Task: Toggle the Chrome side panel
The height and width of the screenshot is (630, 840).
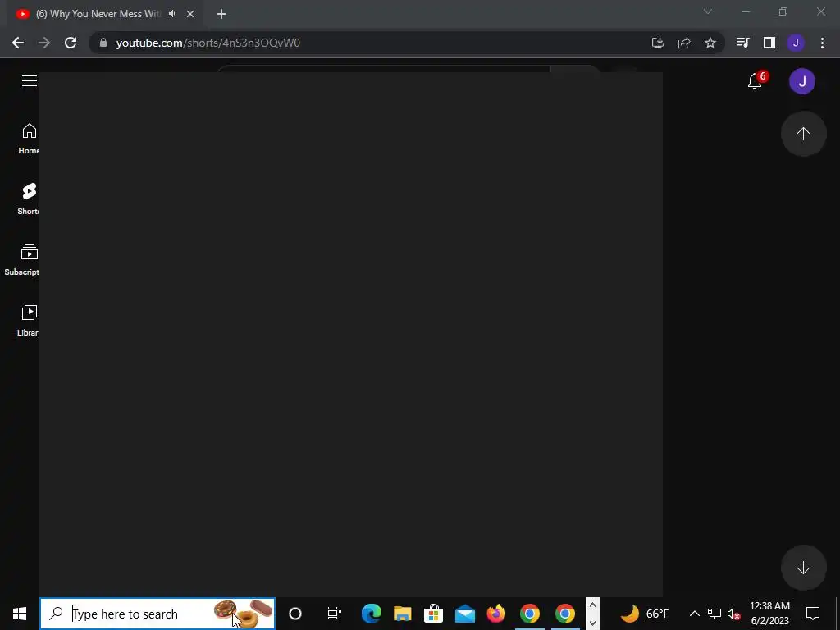Action: tap(769, 43)
